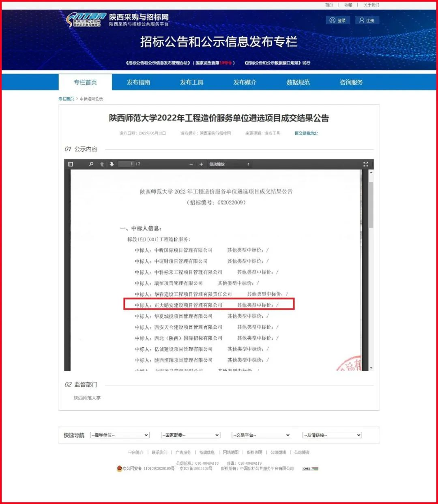
Task: Go to previous PDF page
Action: (x=102, y=164)
